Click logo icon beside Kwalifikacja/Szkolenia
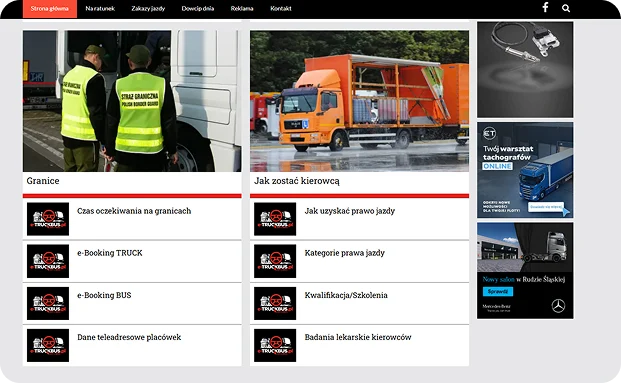This screenshot has height=383, width=621. pyautogui.click(x=275, y=303)
